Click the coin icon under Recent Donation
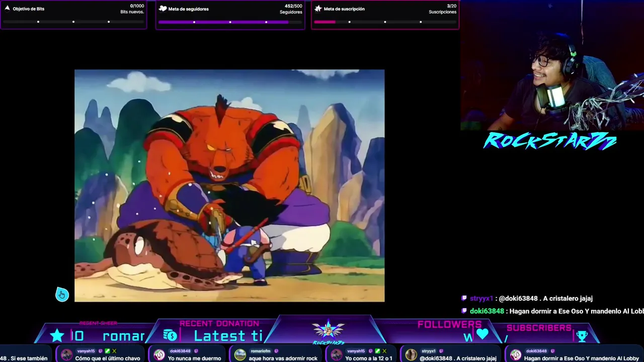 point(170,335)
